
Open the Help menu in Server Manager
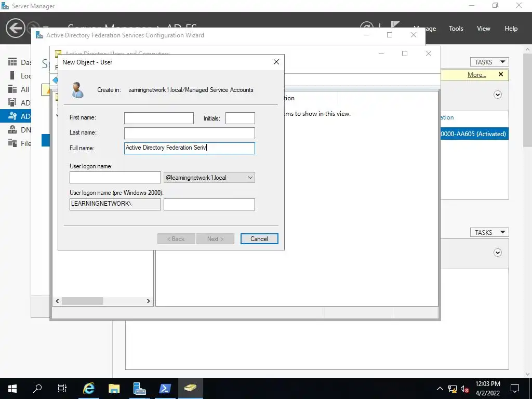511,29
